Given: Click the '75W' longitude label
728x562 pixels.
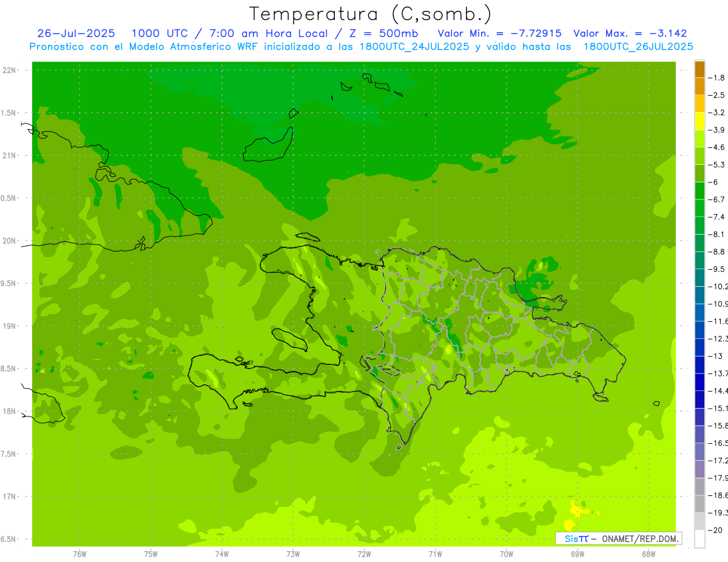Looking at the screenshot, I should [x=151, y=554].
